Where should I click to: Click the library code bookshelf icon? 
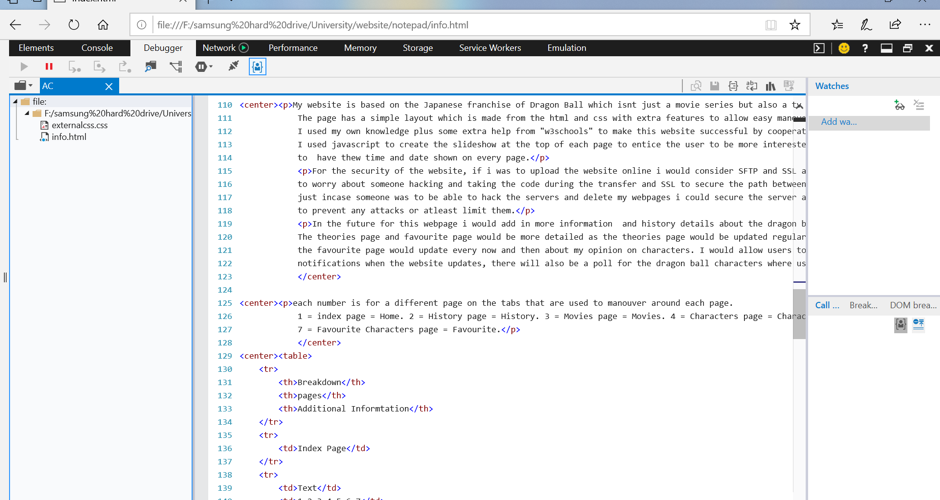point(770,86)
